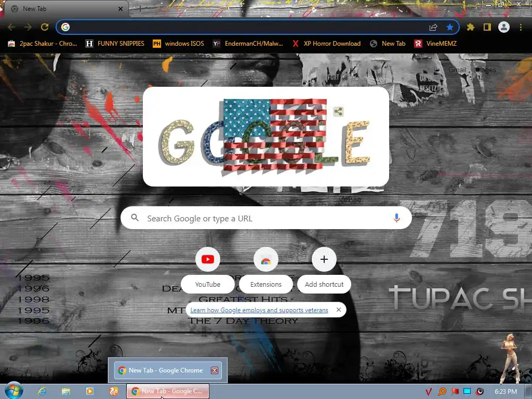Open the media player taskbar icon
Image resolution: width=532 pixels, height=399 pixels.
coord(89,391)
